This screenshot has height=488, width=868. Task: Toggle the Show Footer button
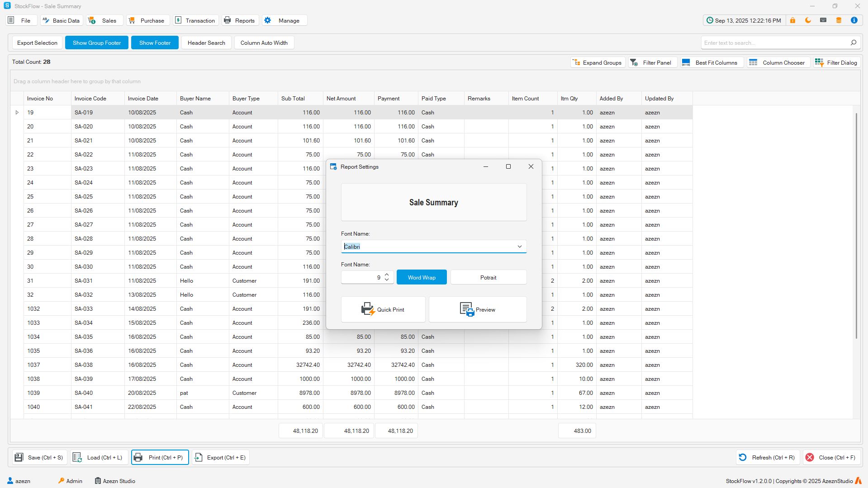[155, 43]
